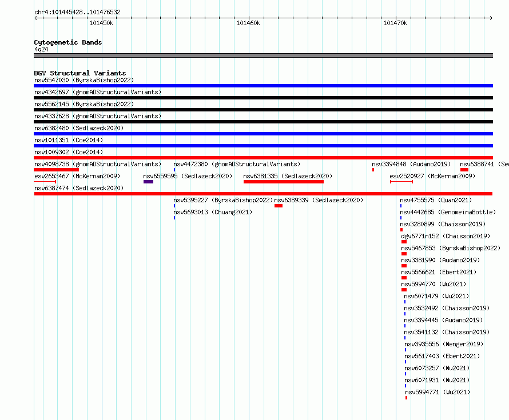Viewport: 509px width, 420px height.
Task: Click the esv2653467 (McKernan2009) label
Action: coord(77,176)
